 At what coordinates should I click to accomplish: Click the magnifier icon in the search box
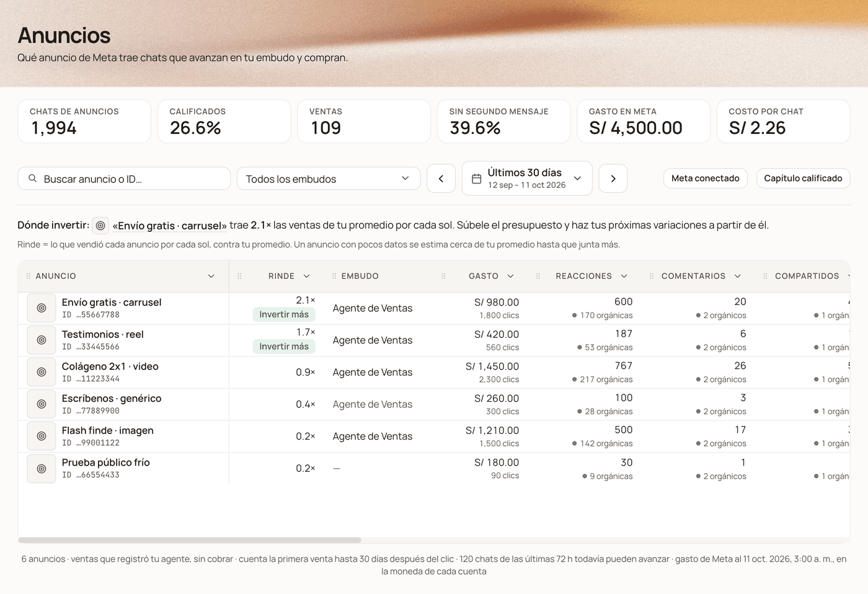coord(32,179)
